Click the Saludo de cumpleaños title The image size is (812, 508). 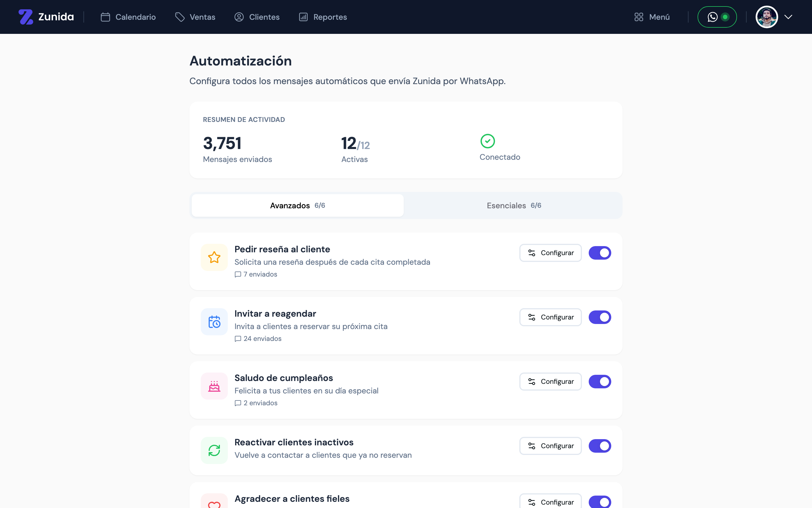tap(284, 378)
